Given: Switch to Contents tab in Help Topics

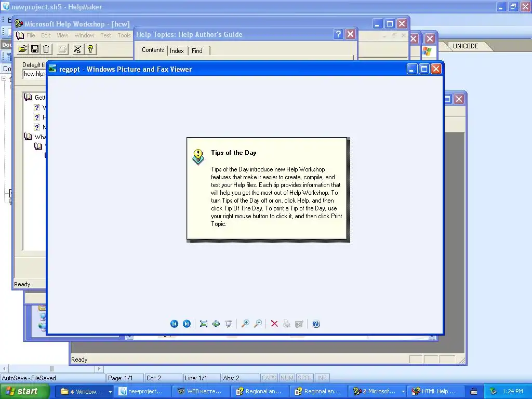Looking at the screenshot, I should click(153, 50).
